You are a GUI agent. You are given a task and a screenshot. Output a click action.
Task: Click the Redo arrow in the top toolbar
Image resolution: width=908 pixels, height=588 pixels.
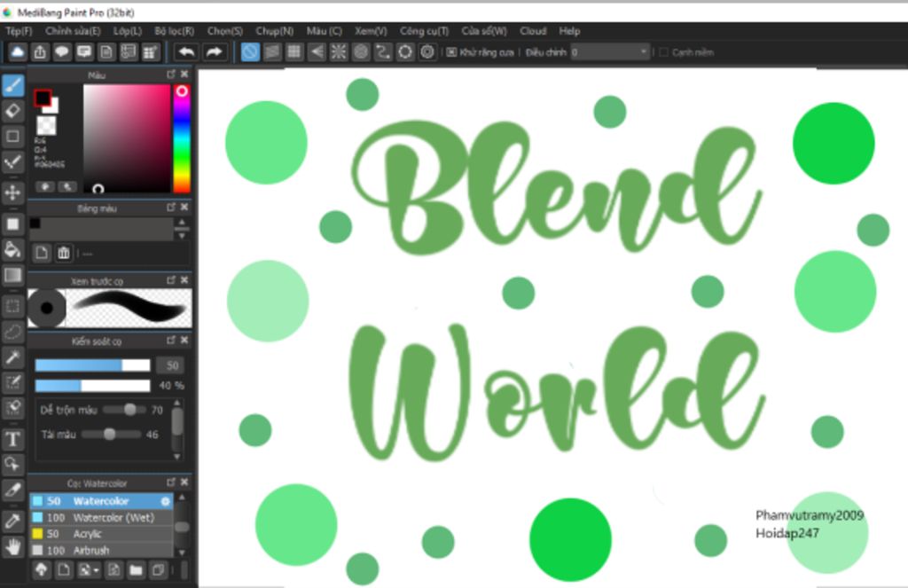point(214,52)
